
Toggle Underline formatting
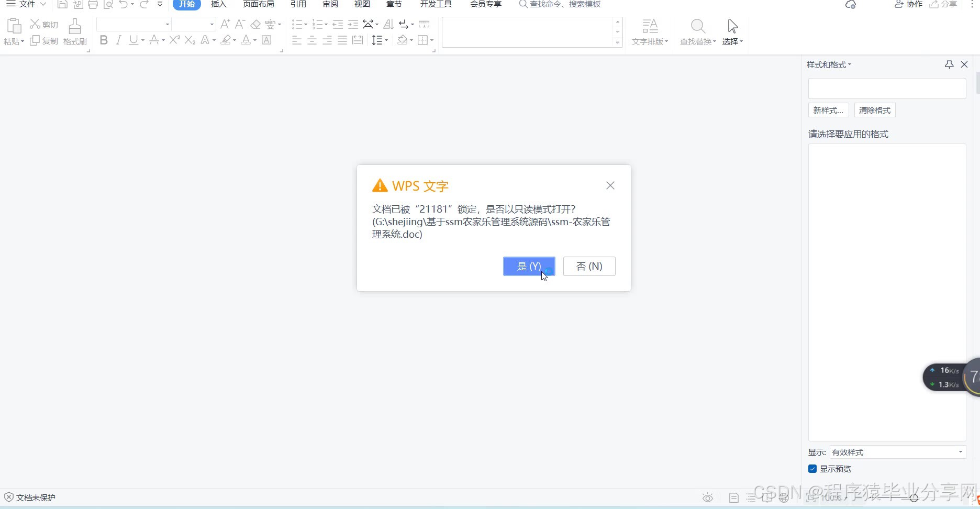pyautogui.click(x=133, y=40)
